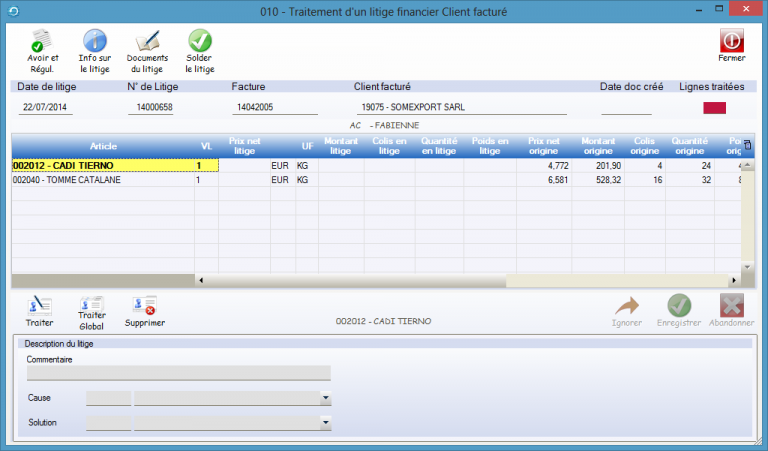Screen dimensions: 768x451
Task: Click the Enregistrer checkmark button
Action: coord(679,306)
